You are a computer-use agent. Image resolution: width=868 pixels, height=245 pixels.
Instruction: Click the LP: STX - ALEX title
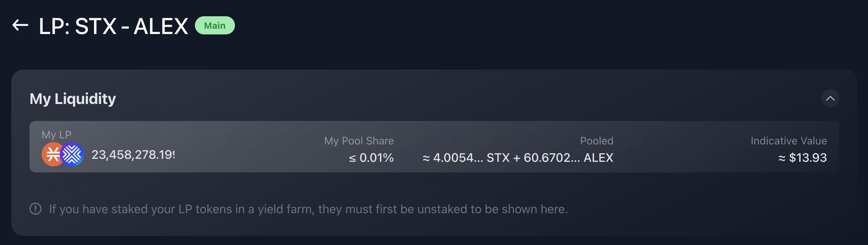(113, 26)
